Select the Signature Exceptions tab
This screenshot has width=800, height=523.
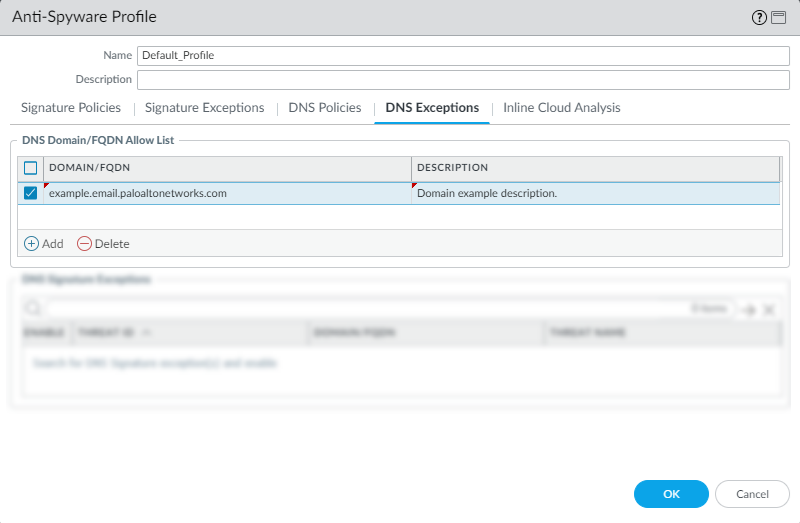204,108
